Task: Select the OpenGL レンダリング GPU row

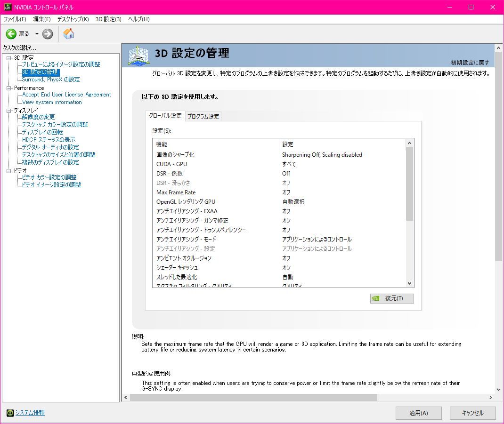Action: 279,202
